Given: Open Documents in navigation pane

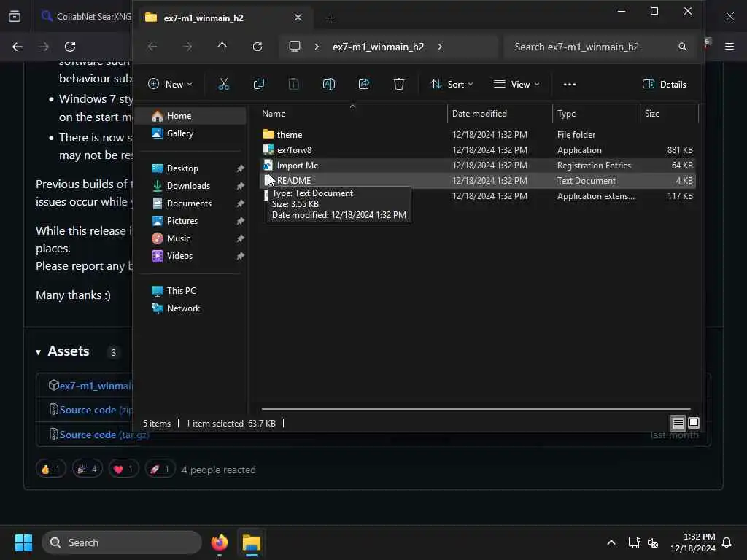Looking at the screenshot, I should [191, 203].
